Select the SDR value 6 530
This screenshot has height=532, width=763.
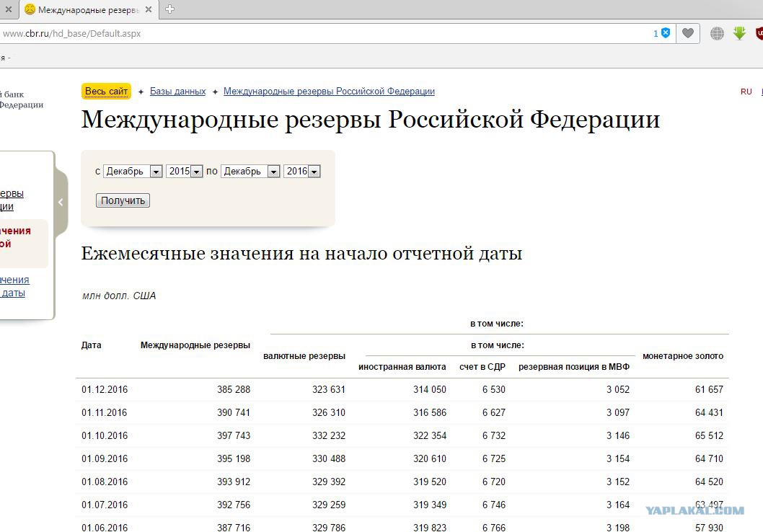coord(494,389)
